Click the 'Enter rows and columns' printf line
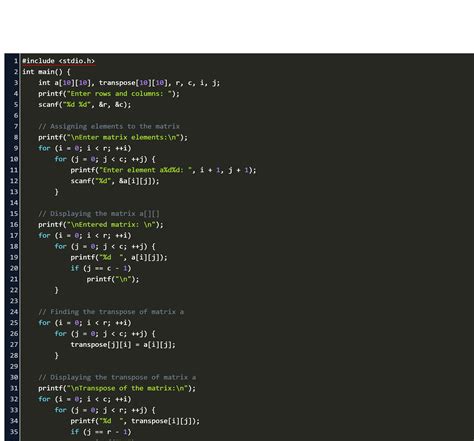474x441 pixels. (109, 94)
